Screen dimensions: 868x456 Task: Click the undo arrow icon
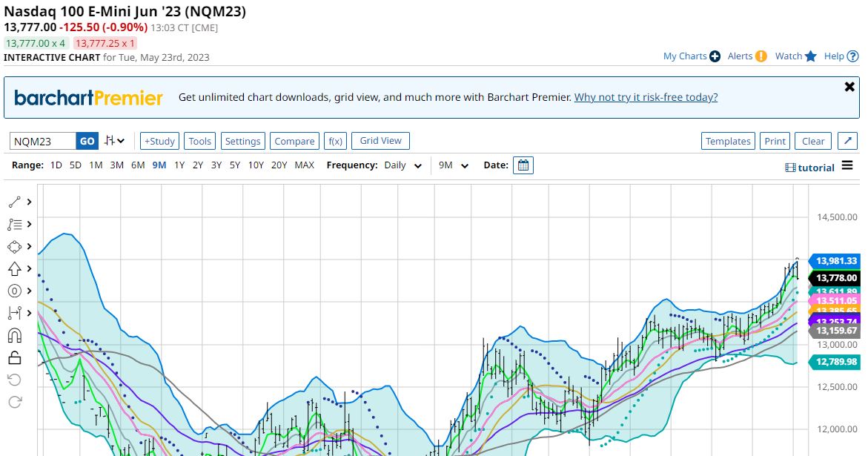click(14, 380)
